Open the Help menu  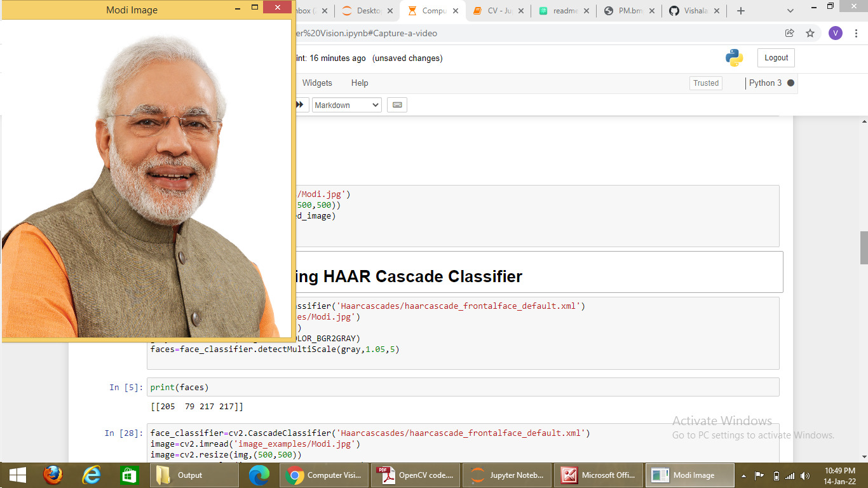click(x=360, y=83)
